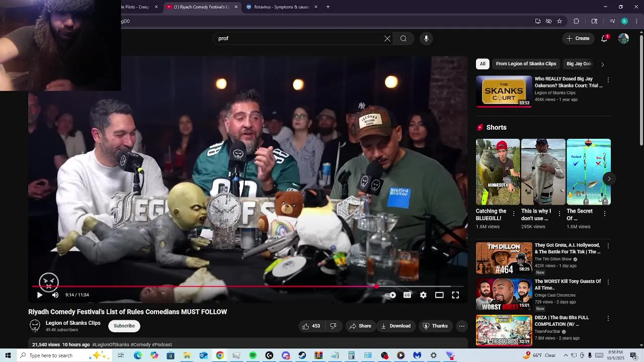
Task: Open options for They Got Greta video
Action: point(608,246)
